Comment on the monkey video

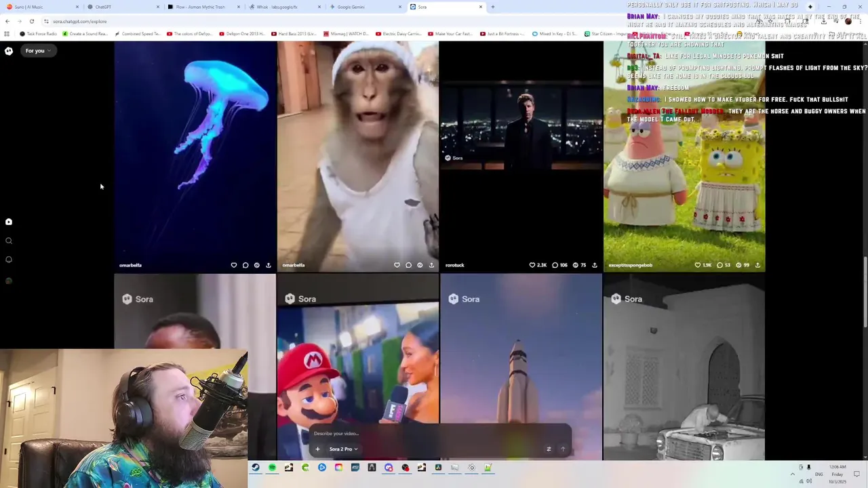click(x=408, y=265)
